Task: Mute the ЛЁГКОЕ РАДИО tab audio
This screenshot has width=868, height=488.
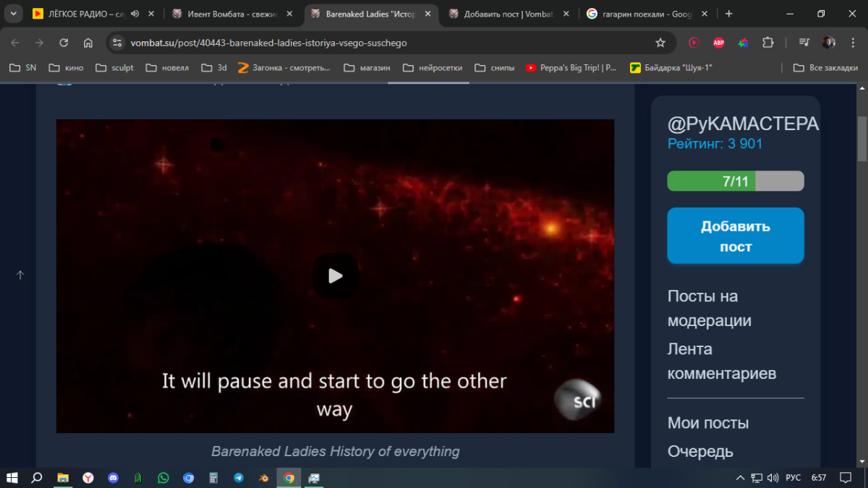Action: click(135, 14)
